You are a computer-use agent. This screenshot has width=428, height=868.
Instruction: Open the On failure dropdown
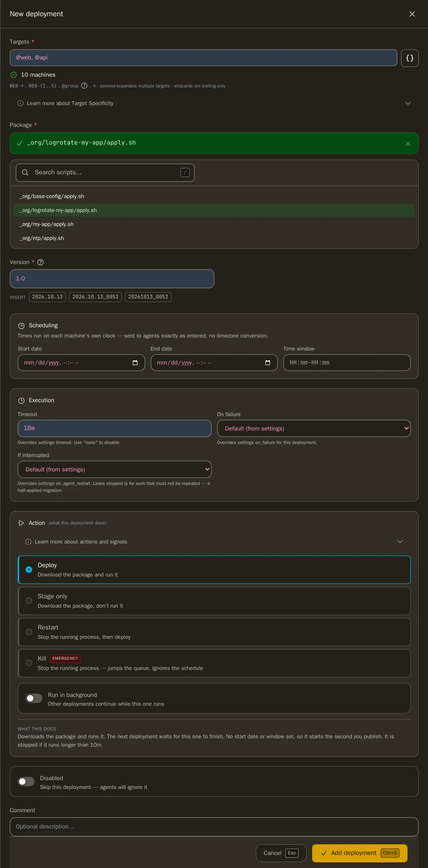[x=314, y=429]
